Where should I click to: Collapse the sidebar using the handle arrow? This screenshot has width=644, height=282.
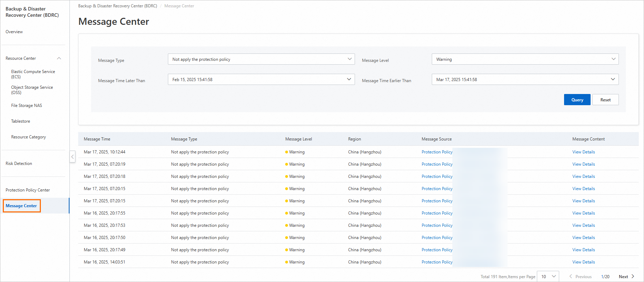73,157
